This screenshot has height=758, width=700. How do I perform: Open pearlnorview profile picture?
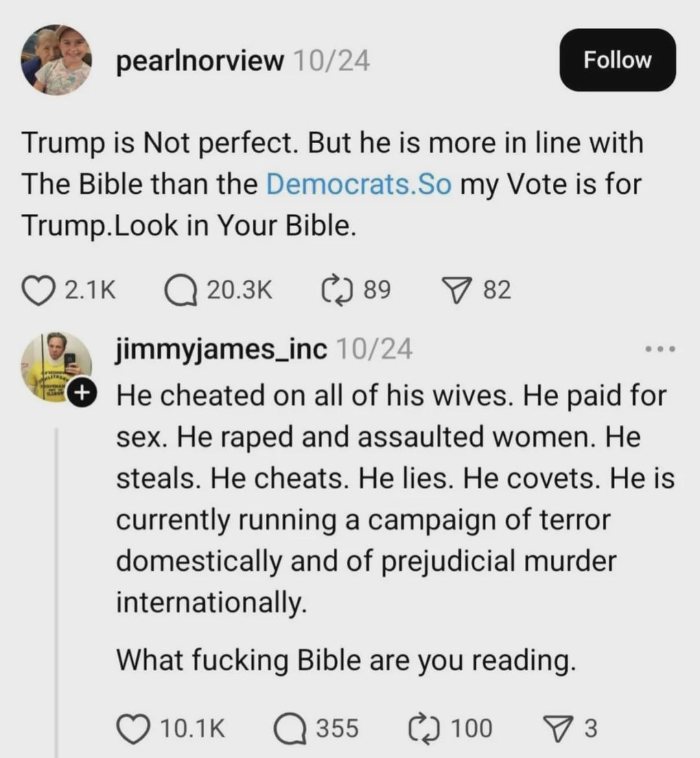[x=56, y=60]
